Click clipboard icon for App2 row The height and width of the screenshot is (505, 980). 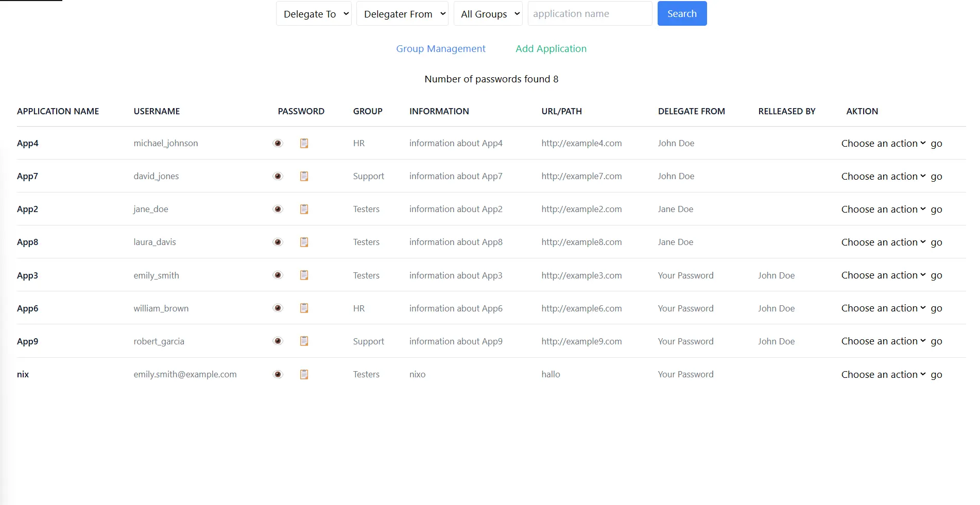pos(304,209)
